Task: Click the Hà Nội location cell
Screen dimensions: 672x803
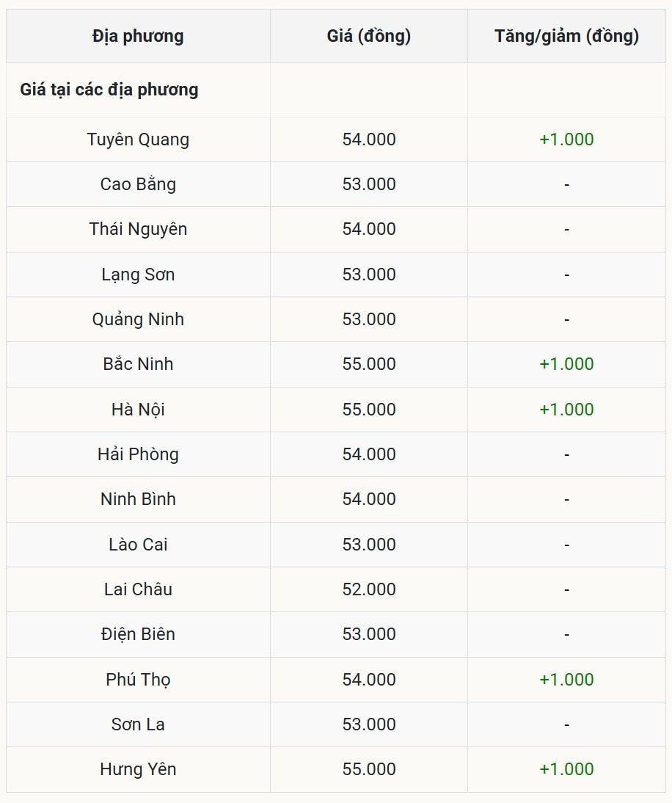Action: 138,410
